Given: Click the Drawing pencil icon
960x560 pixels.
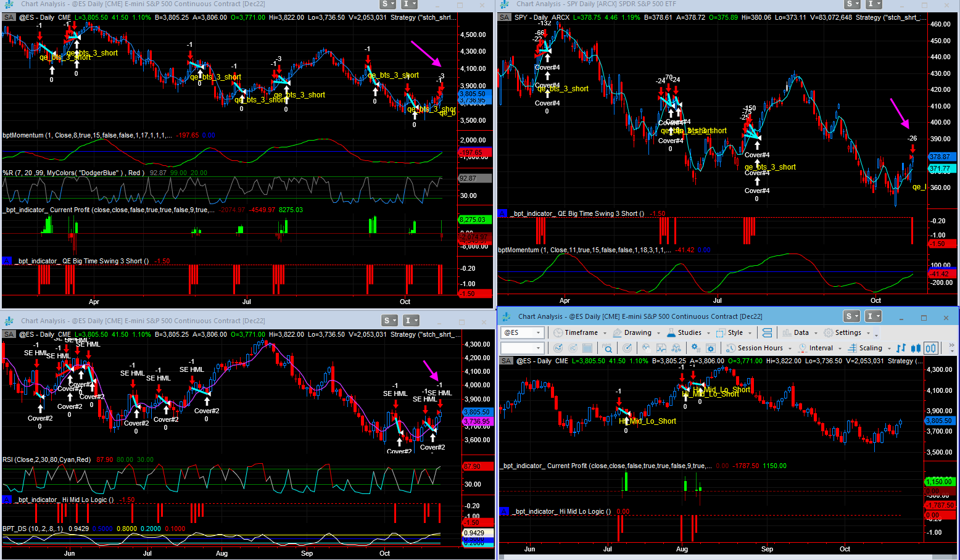Looking at the screenshot, I should tap(617, 332).
